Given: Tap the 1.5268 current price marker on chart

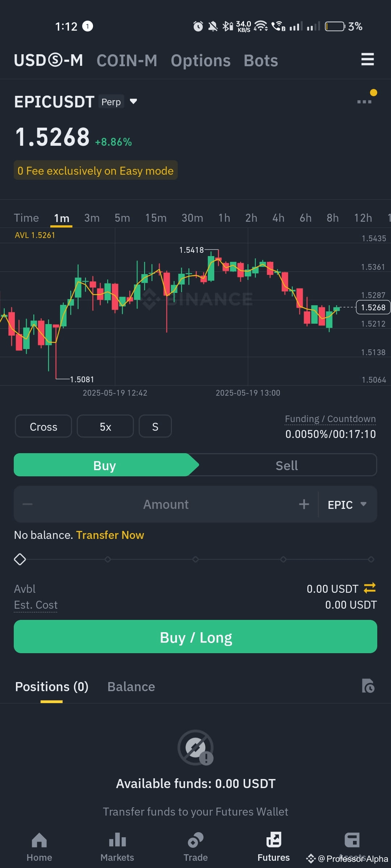Looking at the screenshot, I should coord(373,307).
